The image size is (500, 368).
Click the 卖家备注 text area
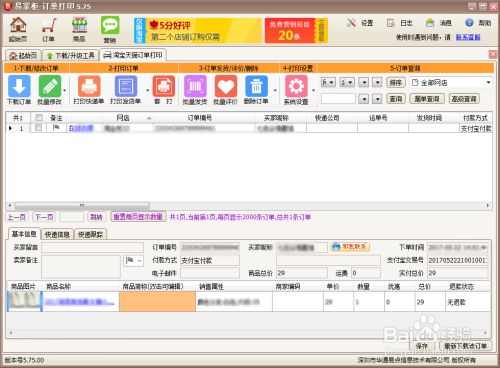pos(81,266)
